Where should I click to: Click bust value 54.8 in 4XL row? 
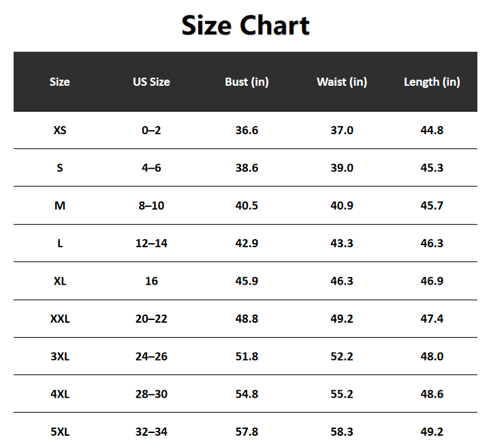(x=247, y=394)
